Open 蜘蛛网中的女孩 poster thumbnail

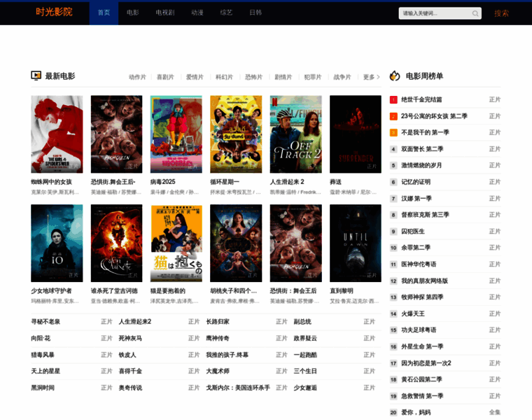[x=57, y=134]
